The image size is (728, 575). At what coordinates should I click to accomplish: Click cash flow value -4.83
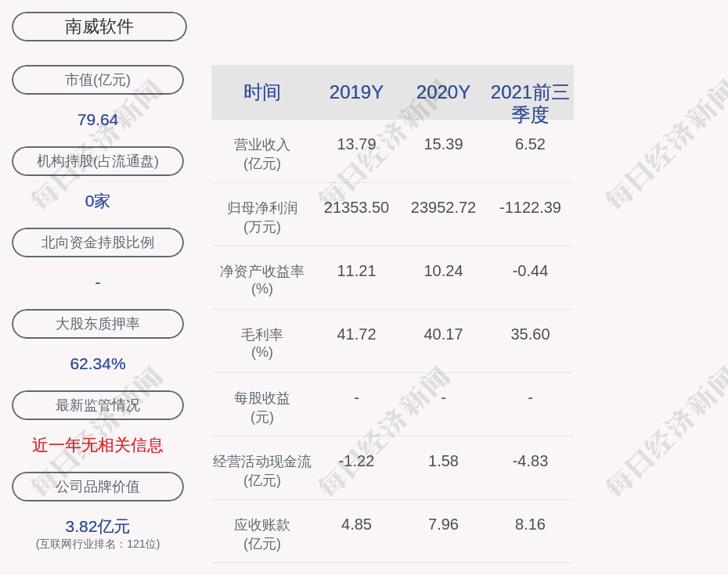point(530,461)
